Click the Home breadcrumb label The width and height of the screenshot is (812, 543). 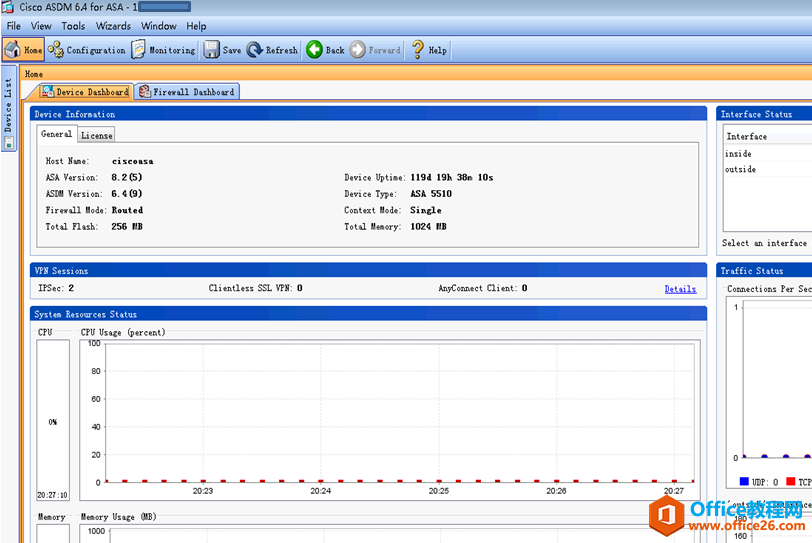(34, 74)
